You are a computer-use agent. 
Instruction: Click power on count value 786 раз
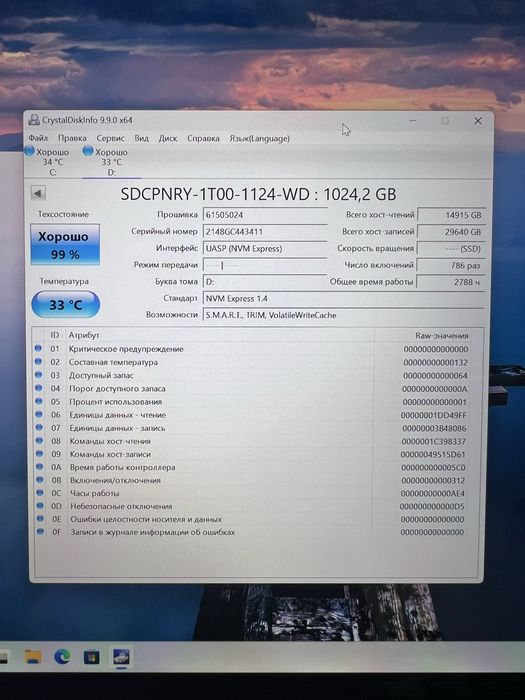click(451, 265)
